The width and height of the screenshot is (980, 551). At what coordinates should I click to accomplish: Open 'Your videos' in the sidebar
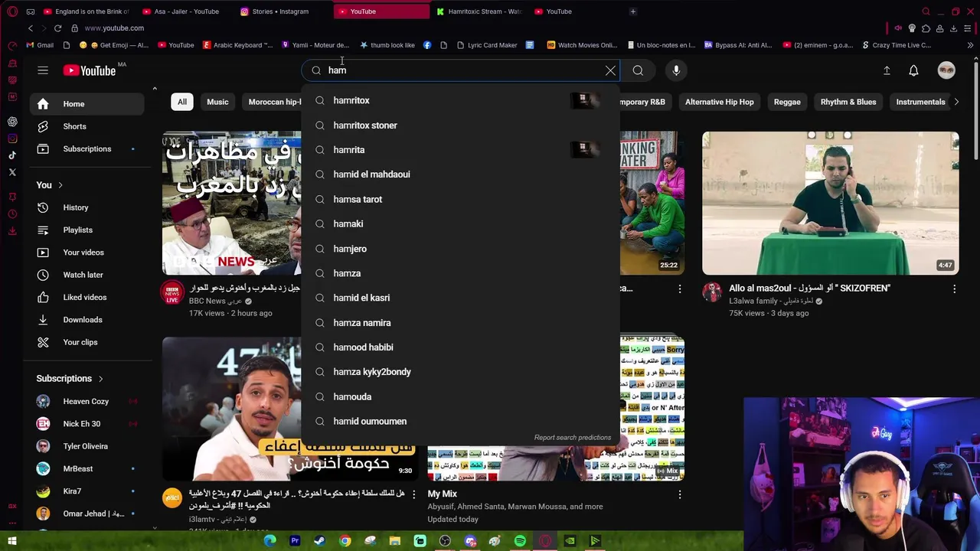[87, 253]
